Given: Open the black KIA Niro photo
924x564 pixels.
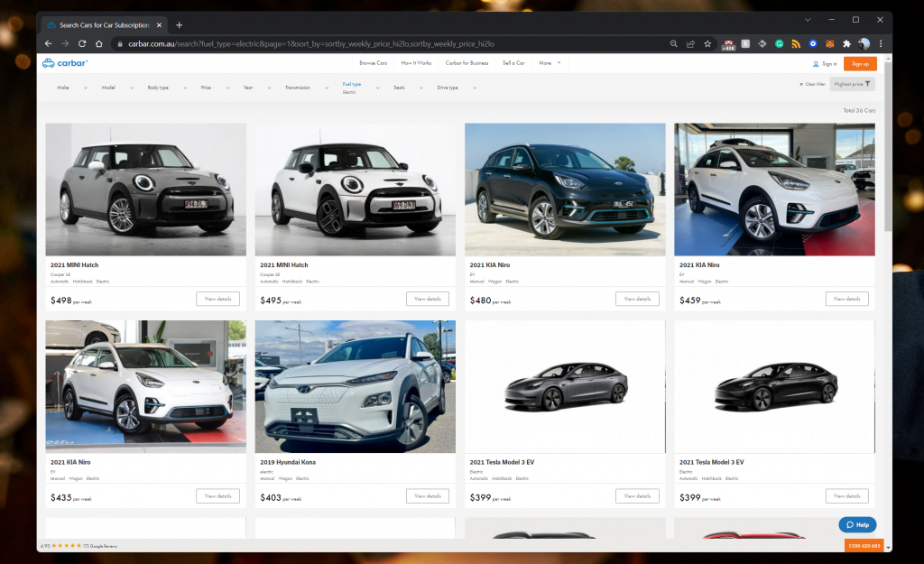Looking at the screenshot, I should [565, 190].
